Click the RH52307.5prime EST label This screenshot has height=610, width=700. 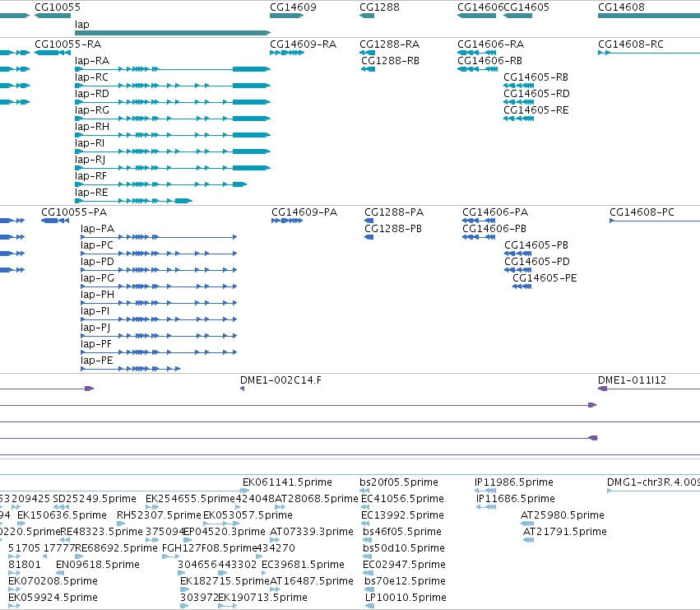pos(159,515)
